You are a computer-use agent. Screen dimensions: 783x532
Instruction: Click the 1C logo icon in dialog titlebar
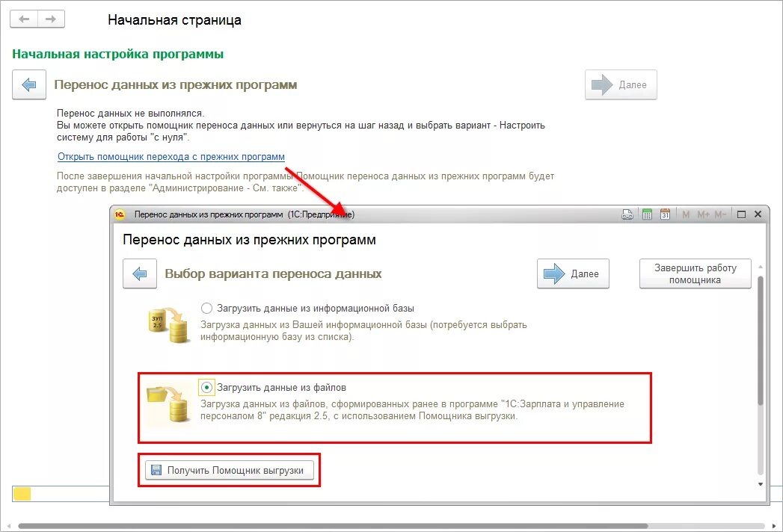[120, 214]
